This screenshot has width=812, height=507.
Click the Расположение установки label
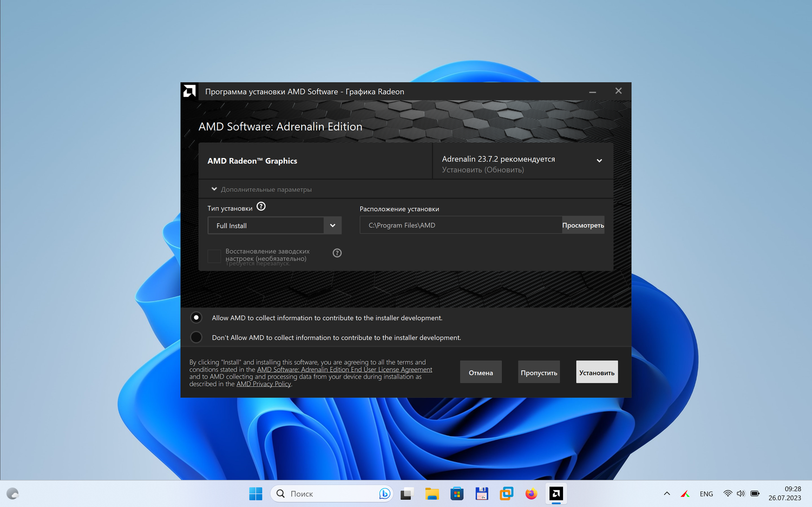(x=400, y=209)
